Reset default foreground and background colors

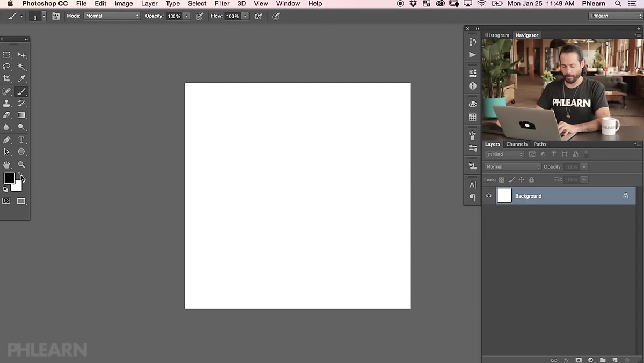pos(5,189)
